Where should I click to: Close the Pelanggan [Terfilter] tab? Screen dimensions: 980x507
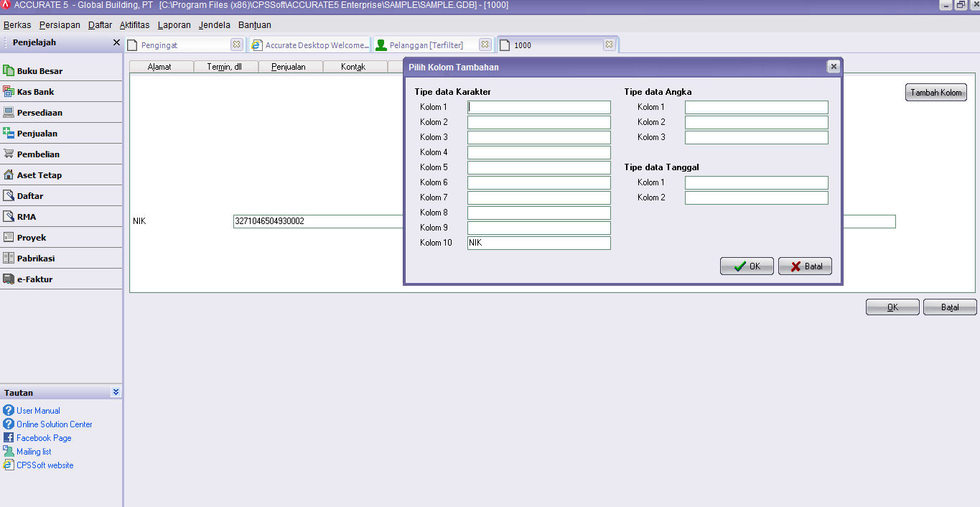click(x=485, y=45)
